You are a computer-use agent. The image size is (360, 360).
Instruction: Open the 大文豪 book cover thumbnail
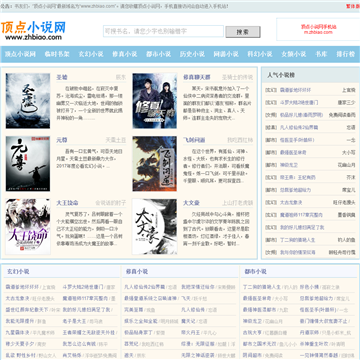click(155, 227)
